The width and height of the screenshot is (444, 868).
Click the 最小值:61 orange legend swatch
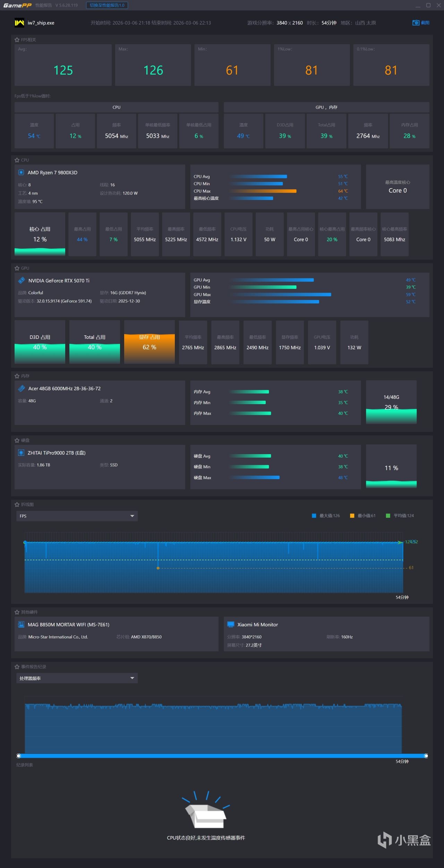352,516
